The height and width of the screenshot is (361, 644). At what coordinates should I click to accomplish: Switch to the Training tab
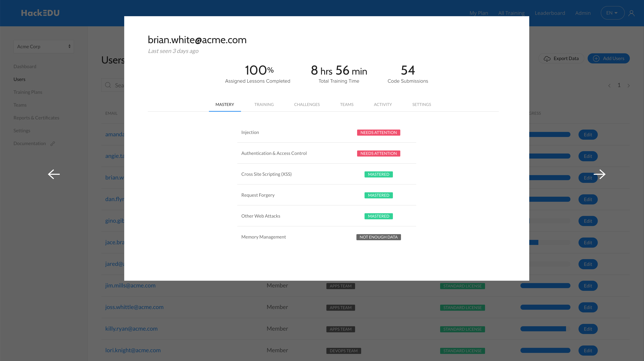tap(264, 104)
